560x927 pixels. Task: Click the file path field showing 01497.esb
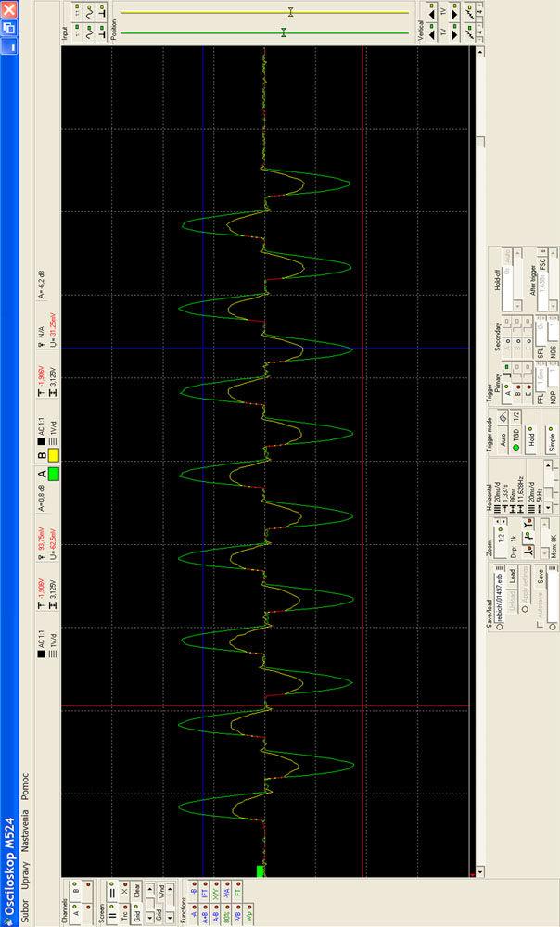[500, 597]
